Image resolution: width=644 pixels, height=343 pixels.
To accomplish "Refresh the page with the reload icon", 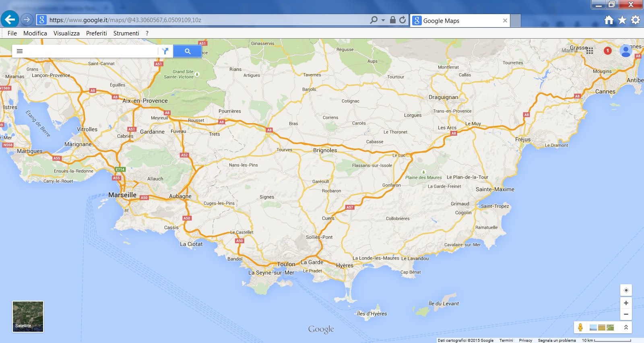I will 402,20.
